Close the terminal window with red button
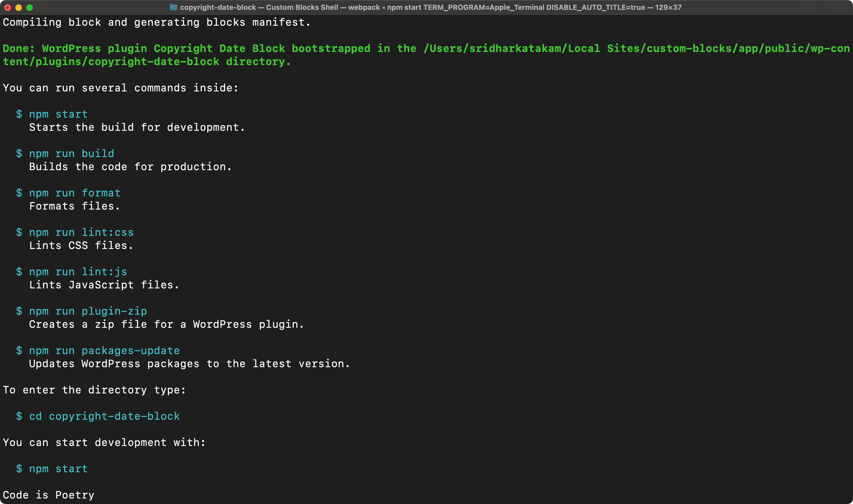Viewport: 853px width, 504px height. click(x=7, y=7)
